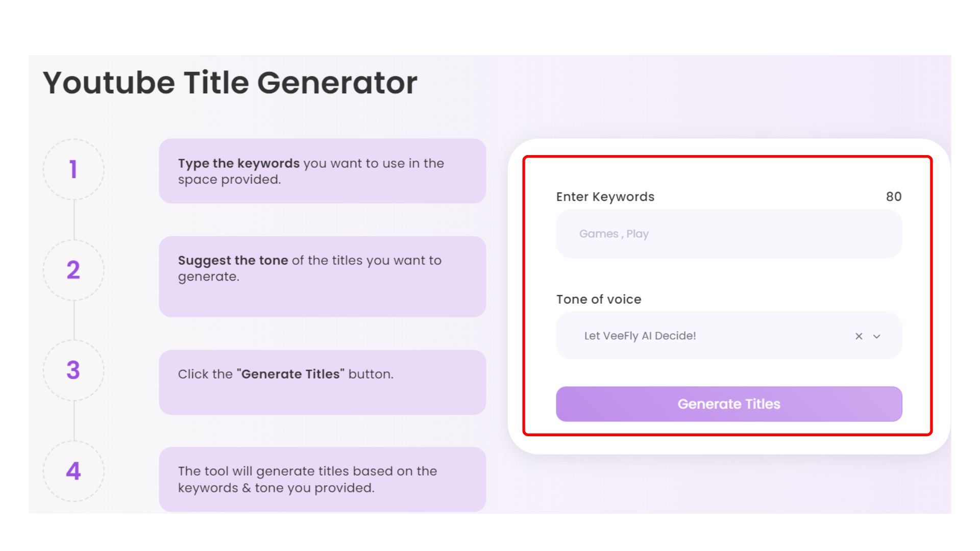Click the tool will generate titles card
980x551 pixels.
[x=322, y=480]
